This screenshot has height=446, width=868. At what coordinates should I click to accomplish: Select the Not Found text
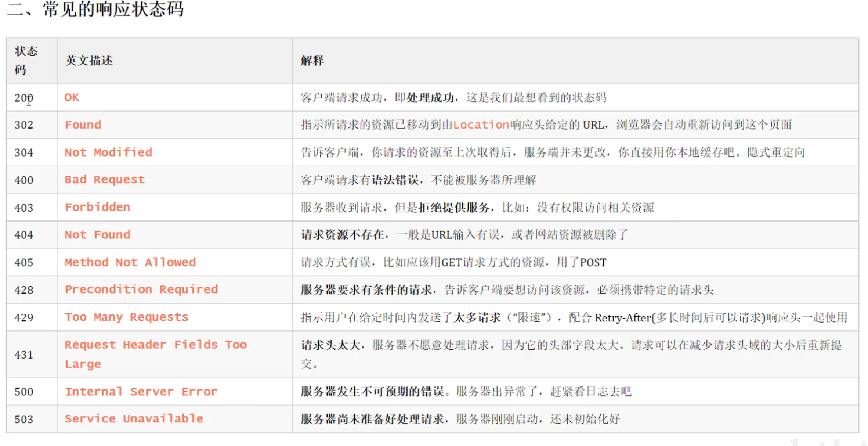[x=98, y=235]
